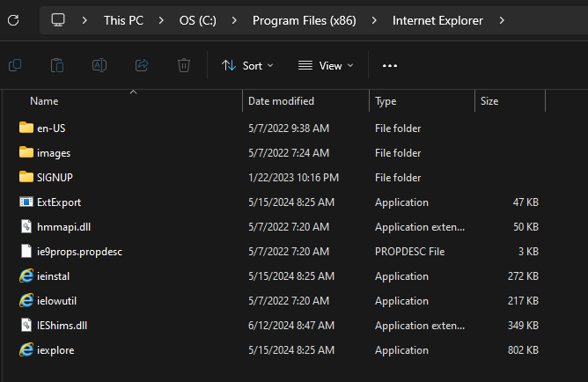
Task: Select the ieinstal Internet Explorer icon
Action: click(26, 275)
